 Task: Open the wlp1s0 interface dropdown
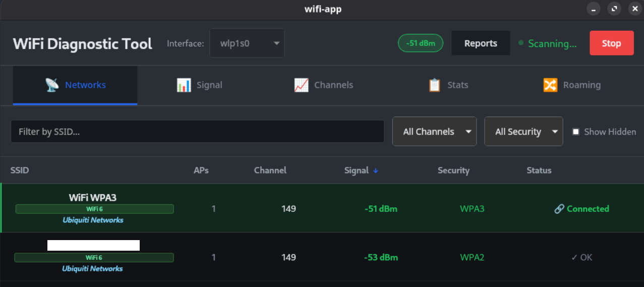tap(247, 43)
